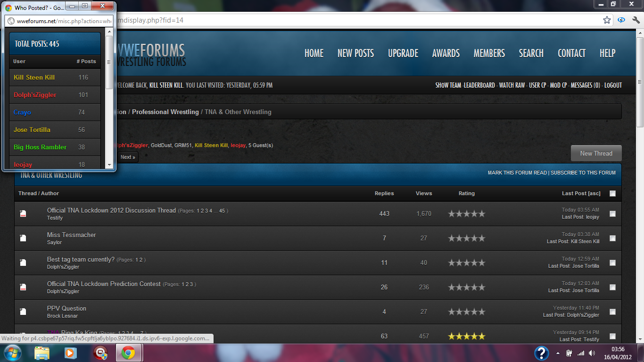Click the WATCH RAW link
This screenshot has width=644, height=362.
pos(512,85)
